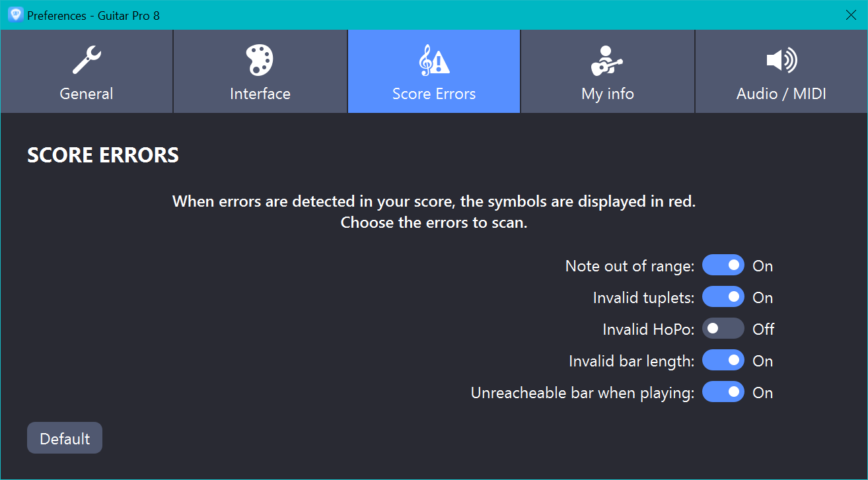The image size is (868, 480).
Task: Select the Score Errors tab label
Action: [x=434, y=94]
